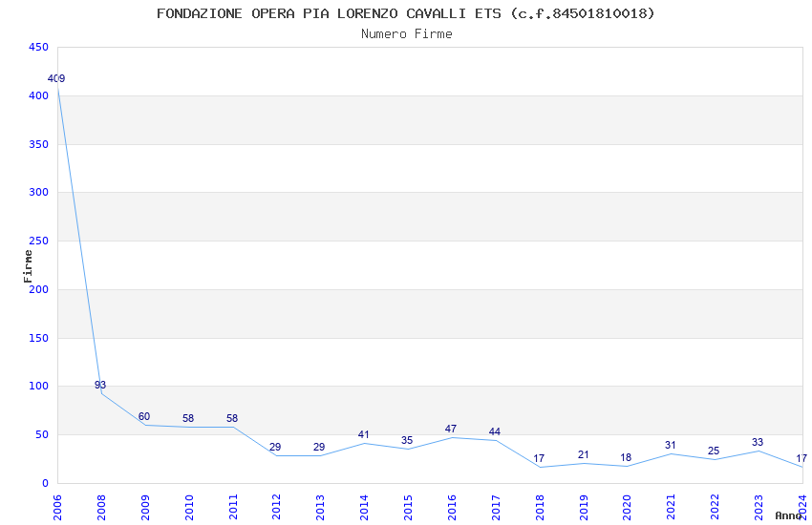Viewport: 812px width, 525px height.
Task: Click the y-axis tick value 200
Action: (39, 289)
